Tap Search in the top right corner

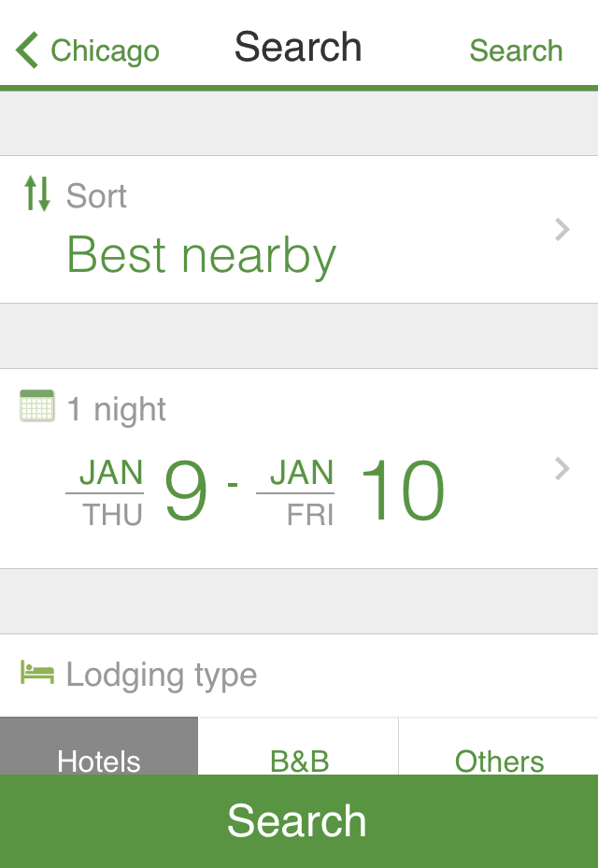pyautogui.click(x=516, y=50)
